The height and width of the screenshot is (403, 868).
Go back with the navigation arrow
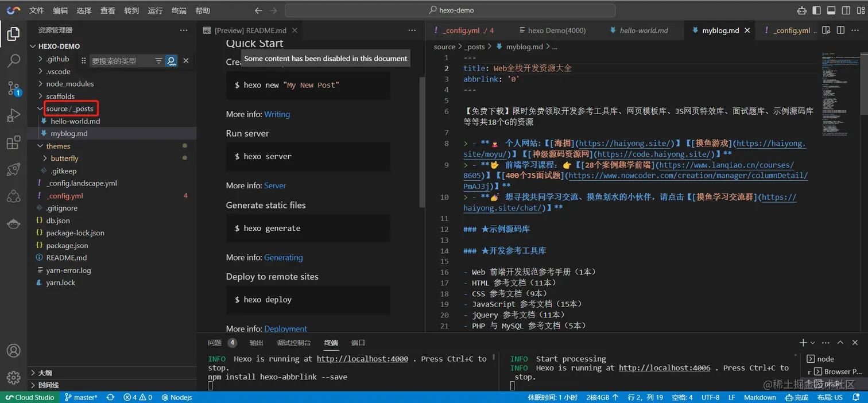(258, 10)
